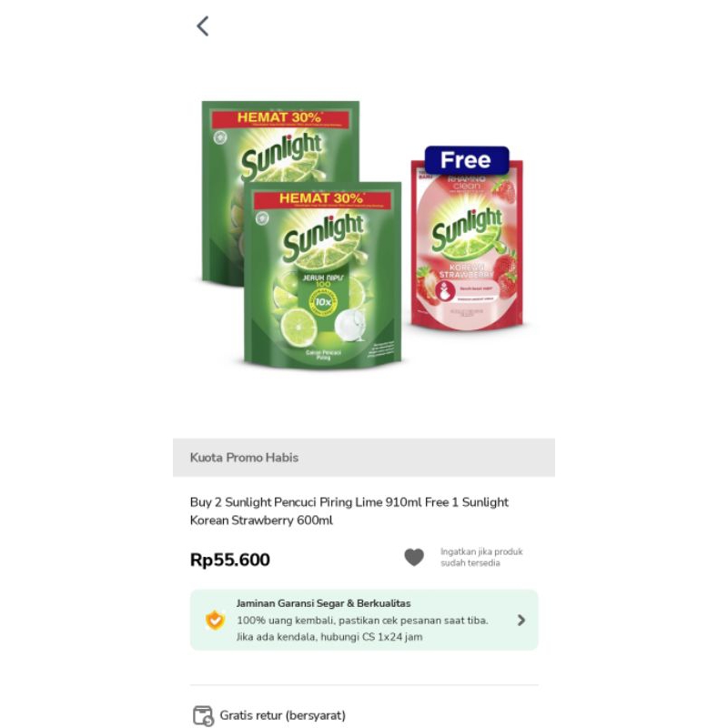Click the orange shield guarantee icon
The image size is (728, 728).
pyautogui.click(x=215, y=620)
